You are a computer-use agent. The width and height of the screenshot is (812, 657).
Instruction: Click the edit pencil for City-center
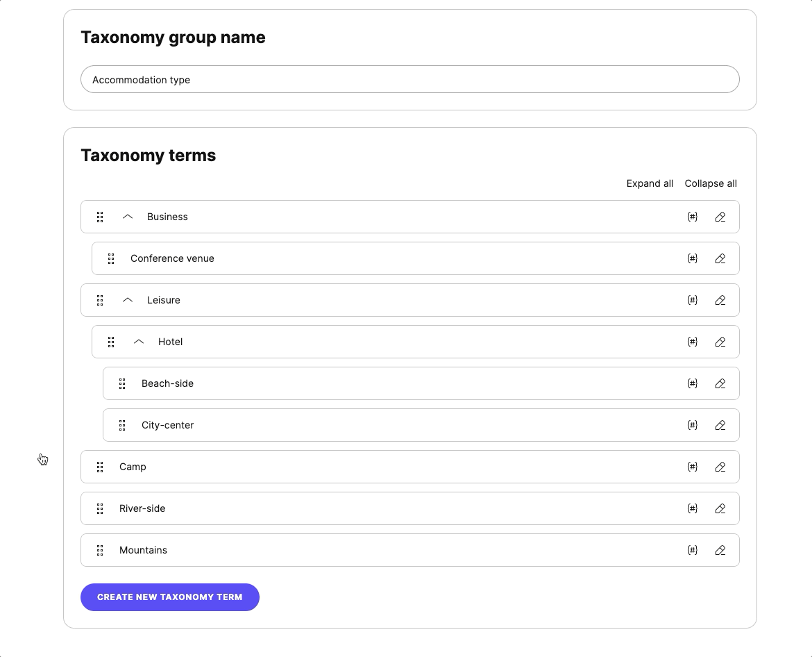click(720, 425)
